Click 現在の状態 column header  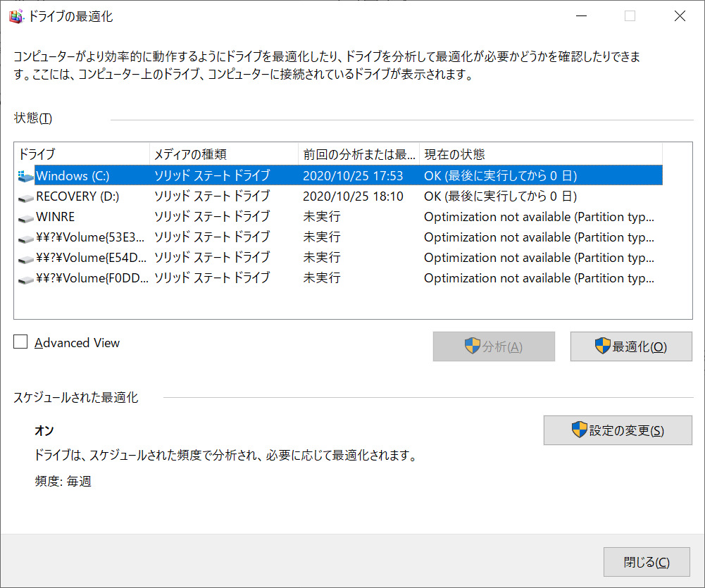click(541, 154)
